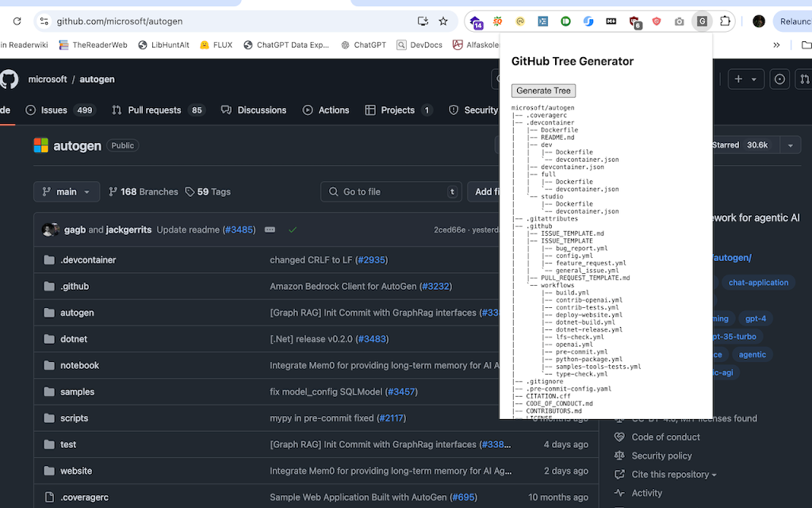Open the blue swirl extension icon
This screenshot has height=508, width=812.
[x=588, y=21]
